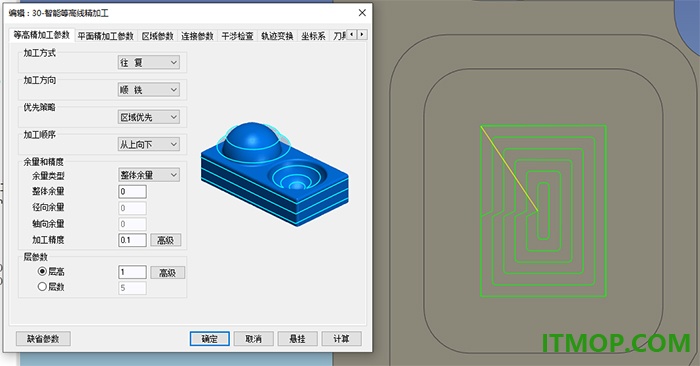Click the 取消 button

(x=253, y=339)
